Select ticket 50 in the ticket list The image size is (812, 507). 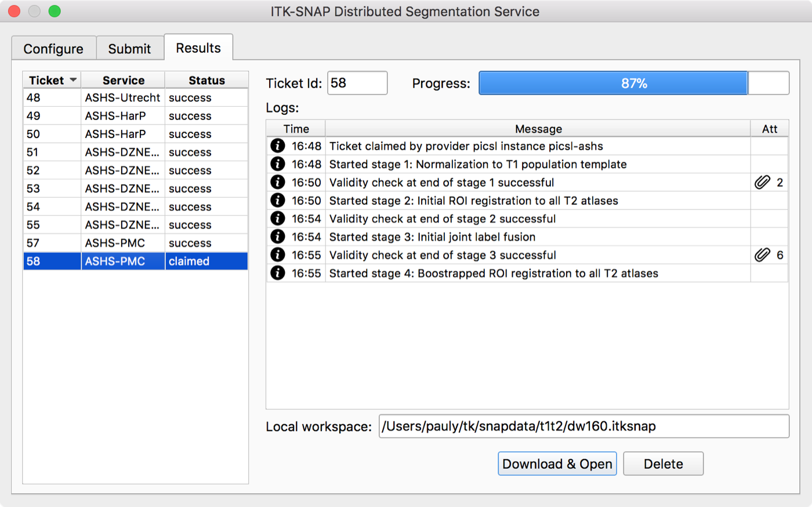[x=136, y=134]
